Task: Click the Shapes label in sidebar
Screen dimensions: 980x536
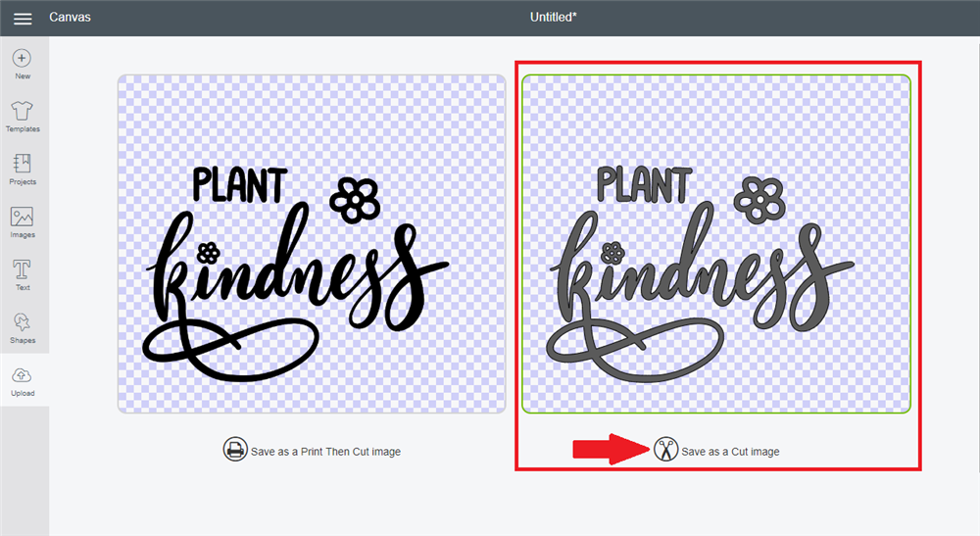Action: pos(23,340)
